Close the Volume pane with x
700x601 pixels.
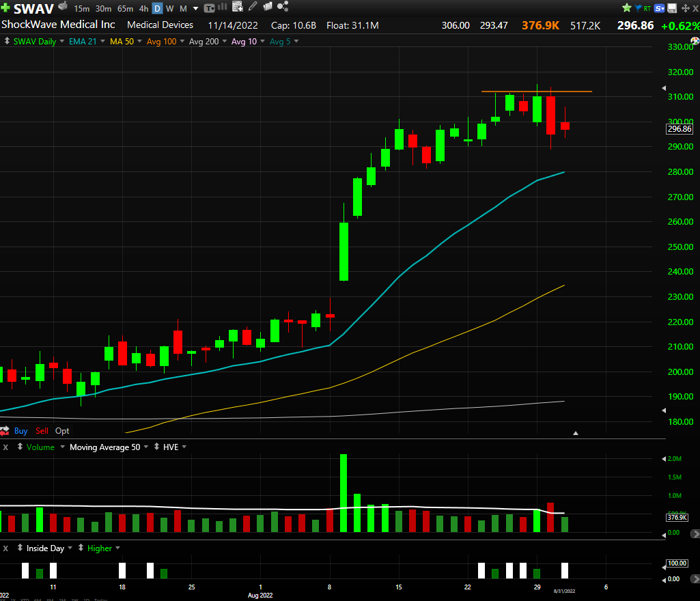[x=5, y=447]
